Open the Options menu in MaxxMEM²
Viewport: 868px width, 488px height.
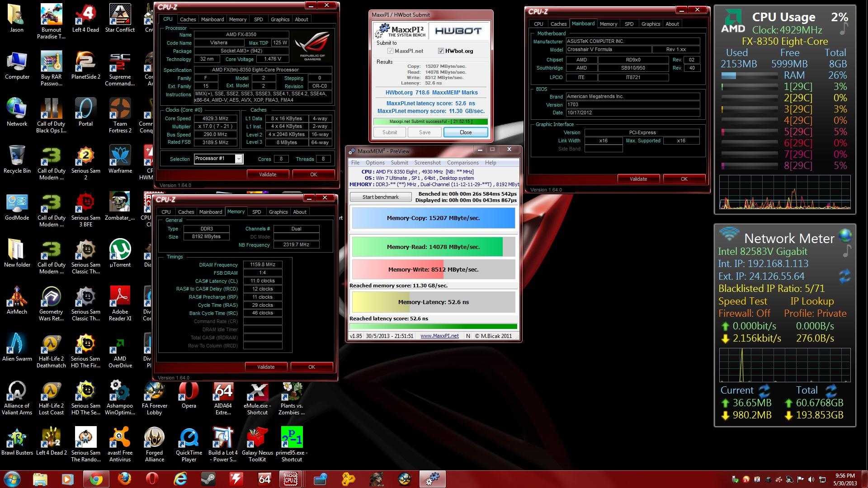click(x=375, y=163)
